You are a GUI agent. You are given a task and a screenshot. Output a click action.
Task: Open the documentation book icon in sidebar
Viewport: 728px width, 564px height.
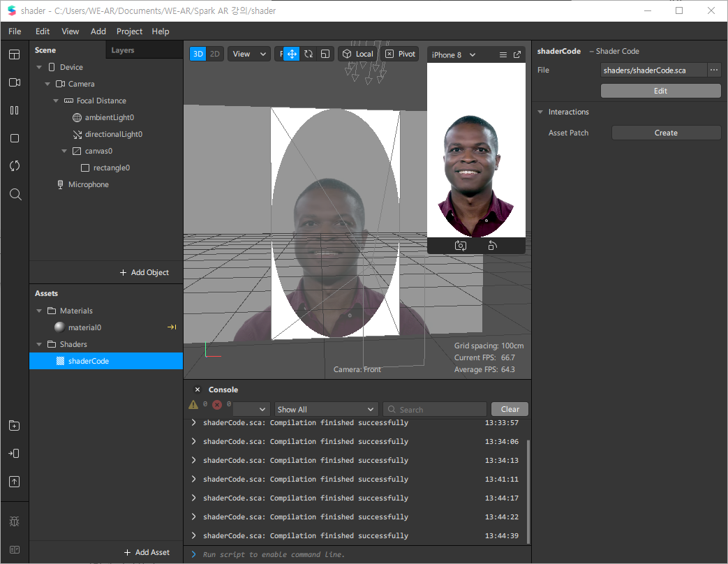15,549
